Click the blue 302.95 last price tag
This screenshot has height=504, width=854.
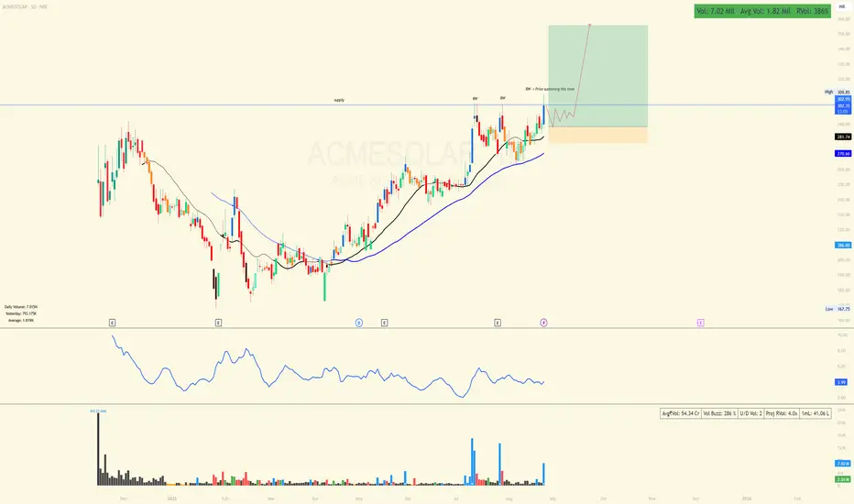pyautogui.click(x=843, y=99)
